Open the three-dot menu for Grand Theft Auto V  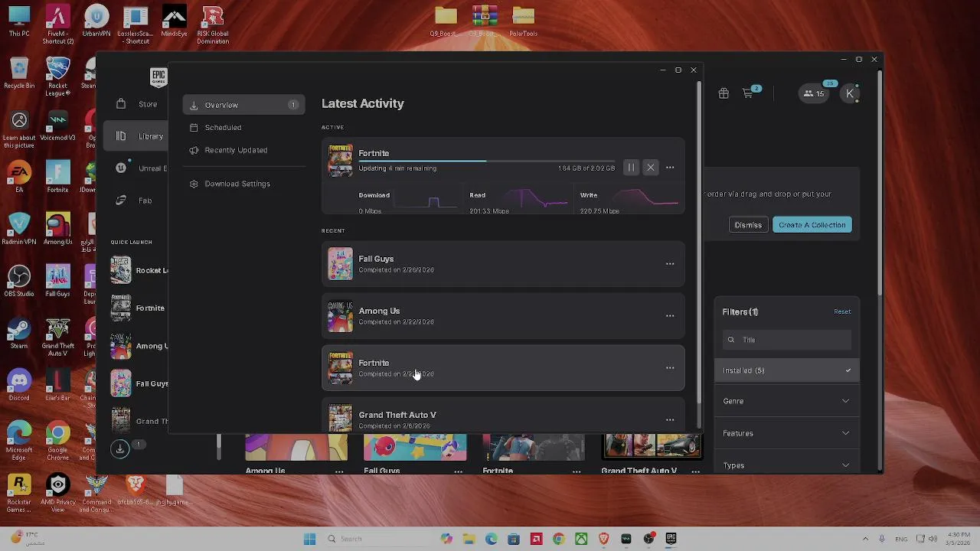(x=670, y=419)
